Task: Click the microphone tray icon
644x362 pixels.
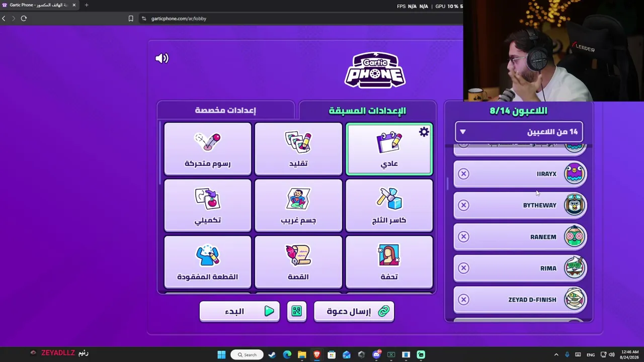Action: tap(567, 354)
